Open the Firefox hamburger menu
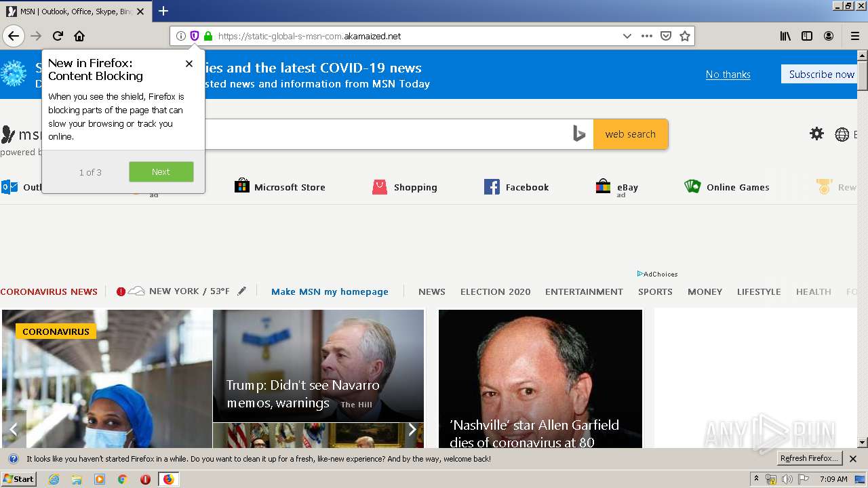868x488 pixels. click(x=855, y=36)
